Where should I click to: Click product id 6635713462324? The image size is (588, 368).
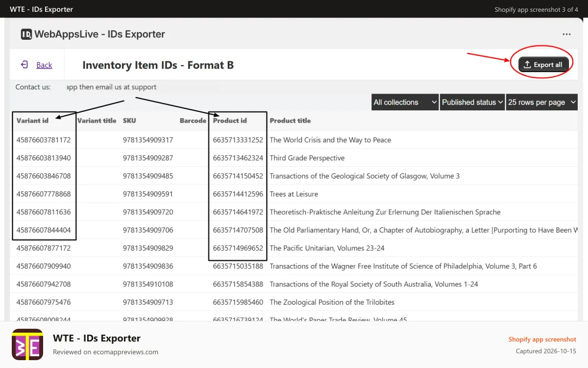coord(238,158)
